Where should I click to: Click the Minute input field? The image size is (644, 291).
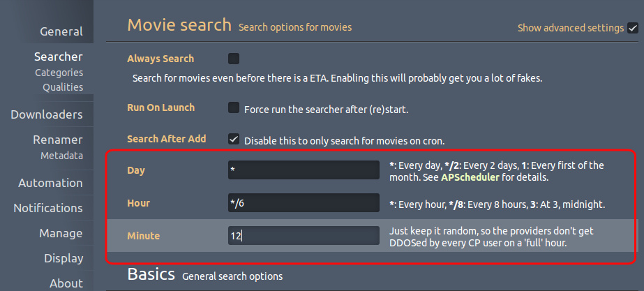point(304,235)
